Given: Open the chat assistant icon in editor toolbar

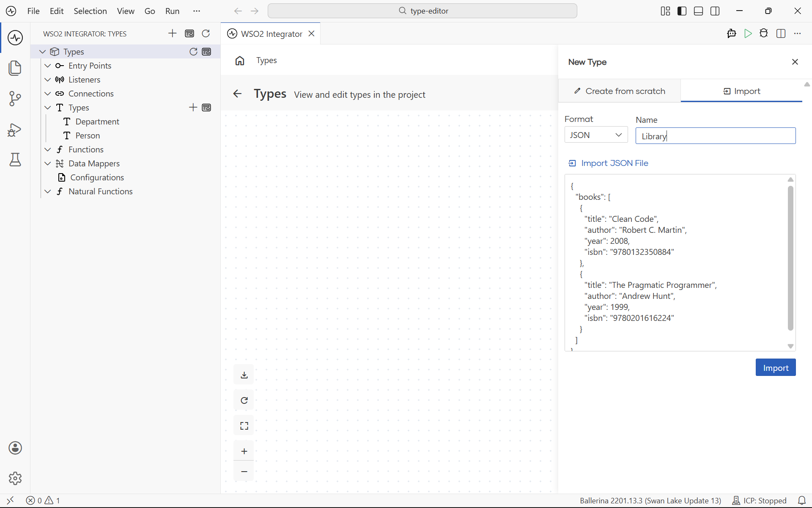Looking at the screenshot, I should pos(732,33).
